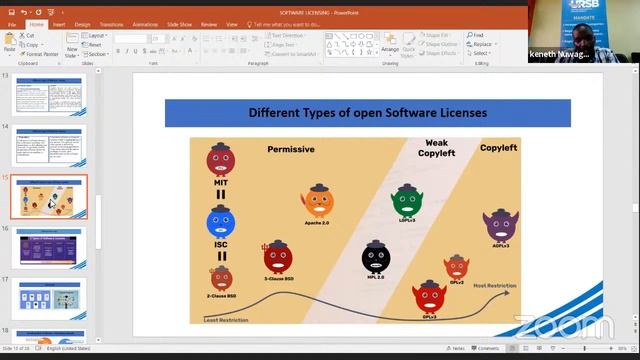Click the Decrease List Level icon
Image resolution: width=640 pixels, height=360 pixels.
click(x=235, y=39)
